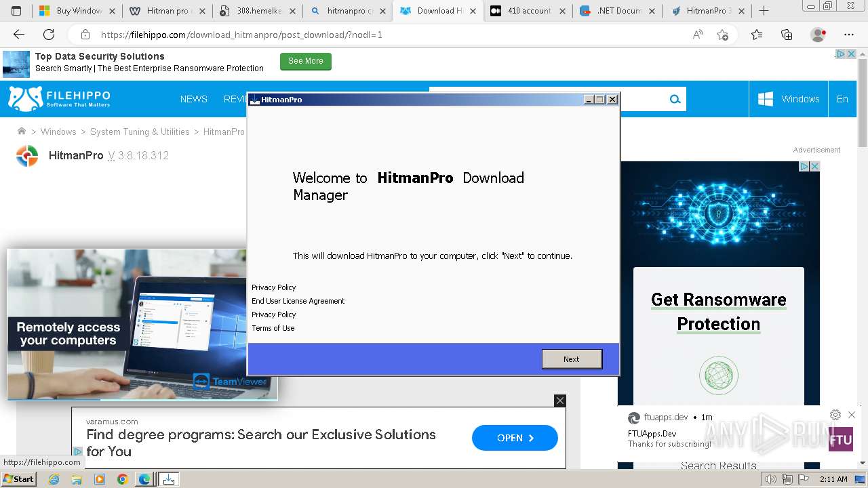Click AdChoices icon on bottom ad
Screen dimensions: 868x488
click(x=78, y=451)
